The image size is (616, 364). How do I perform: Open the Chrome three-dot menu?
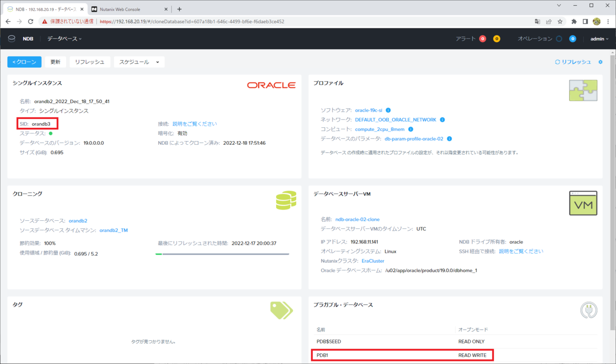click(x=607, y=22)
